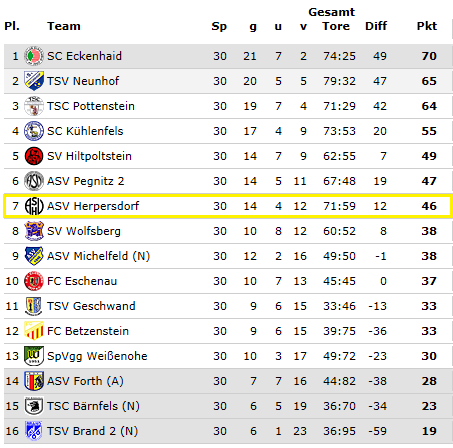This screenshot has width=453, height=448.
Task: Open the TSC Pottenstein team link
Action: [91, 106]
